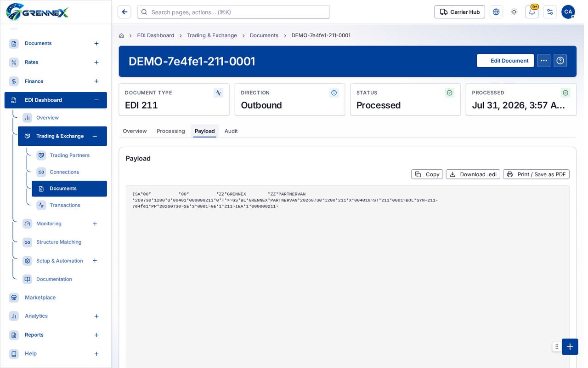588x368 pixels.
Task: Open the language globe icon
Action: (x=496, y=12)
